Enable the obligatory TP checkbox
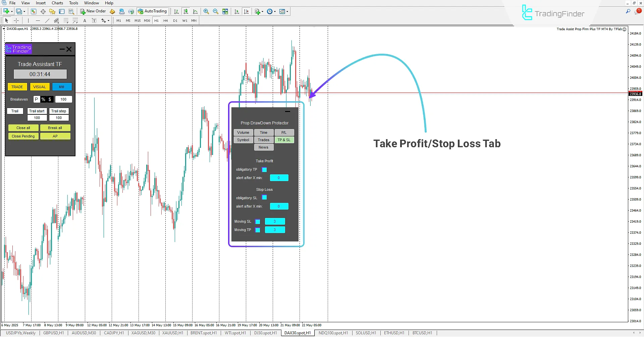This screenshot has height=337, width=644. coord(264,169)
